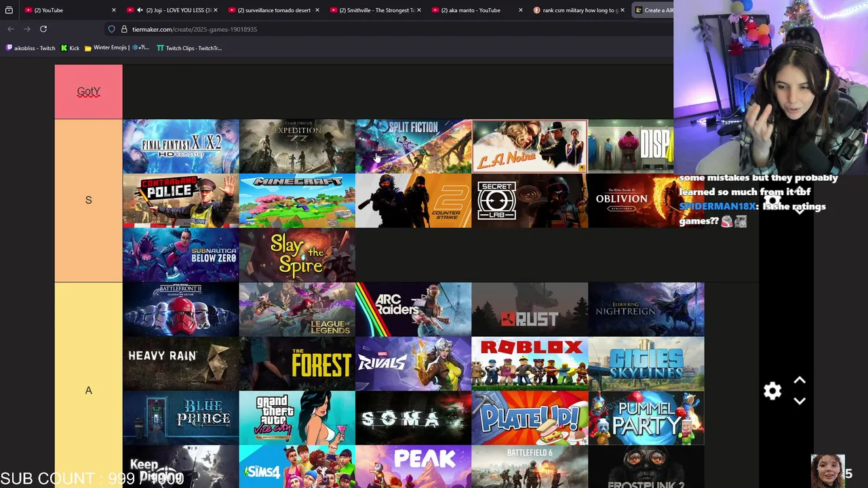The image size is (868, 488).
Task: Select the Split Fiction tile
Action: [414, 146]
